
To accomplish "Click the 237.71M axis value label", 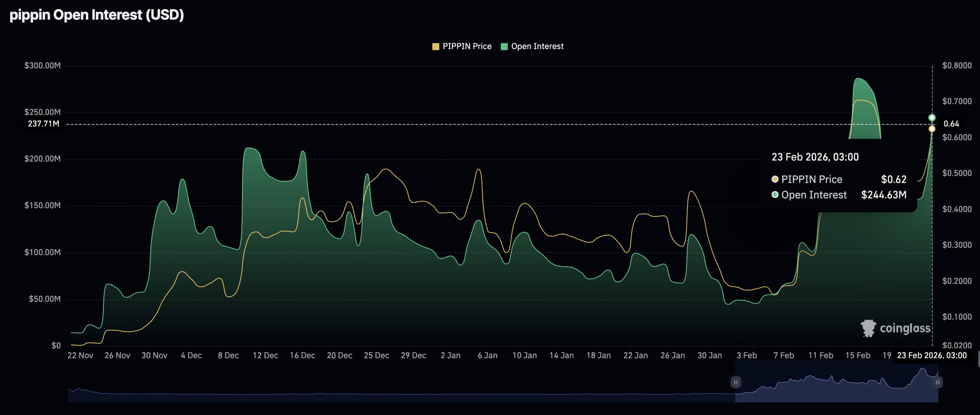I will click(43, 124).
